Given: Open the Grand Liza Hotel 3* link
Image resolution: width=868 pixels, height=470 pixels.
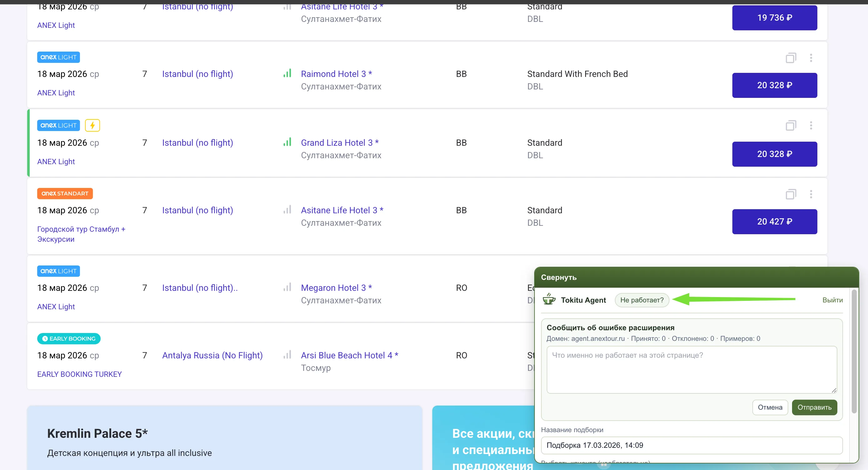Looking at the screenshot, I should 339,143.
